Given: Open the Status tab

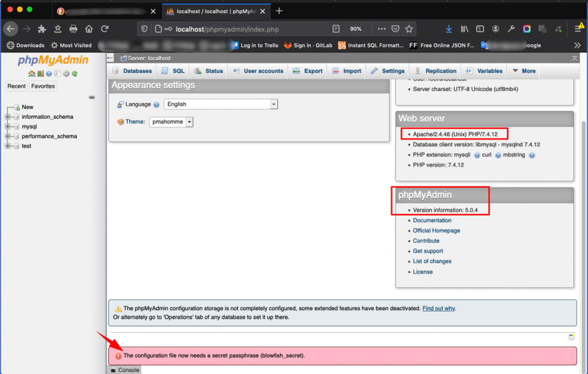Looking at the screenshot, I should 208,71.
